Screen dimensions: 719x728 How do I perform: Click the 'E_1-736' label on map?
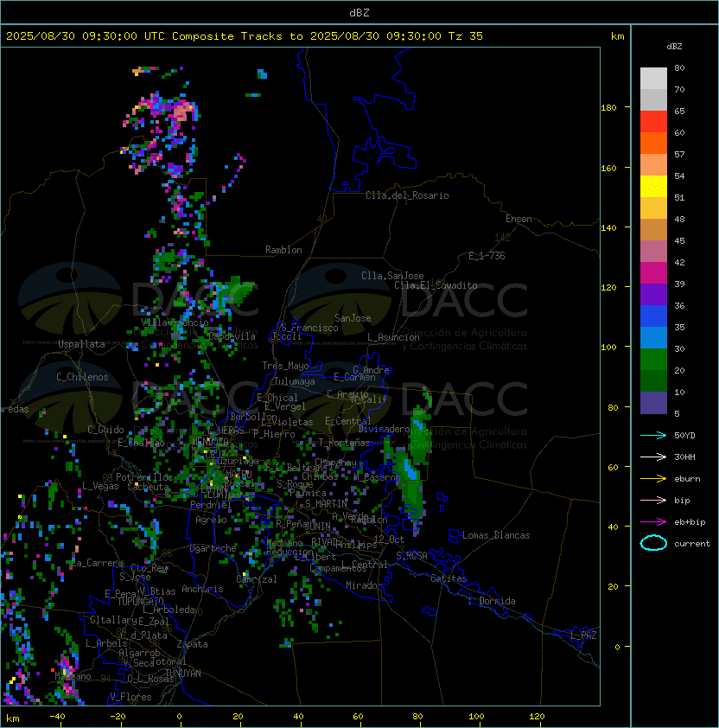pos(487,256)
